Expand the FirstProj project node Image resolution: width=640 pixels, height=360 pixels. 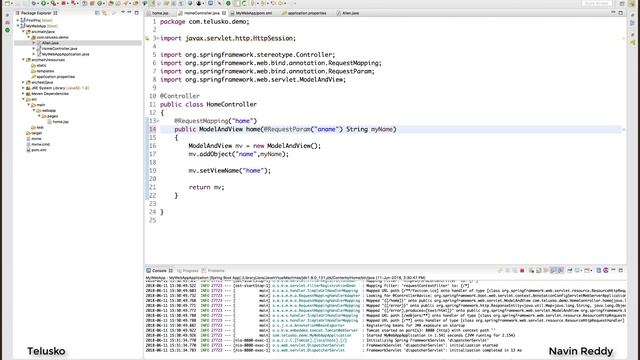click(18, 20)
